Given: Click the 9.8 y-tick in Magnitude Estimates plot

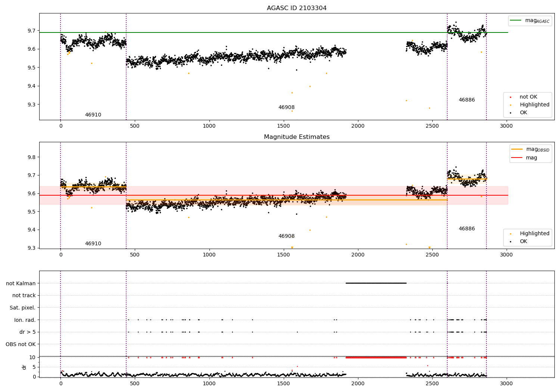Looking at the screenshot, I should [x=31, y=157].
